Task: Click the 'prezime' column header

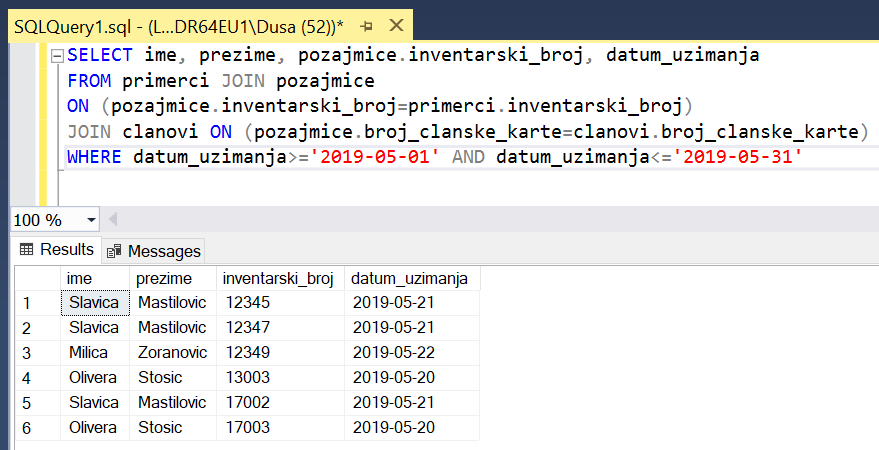Action: point(172,278)
